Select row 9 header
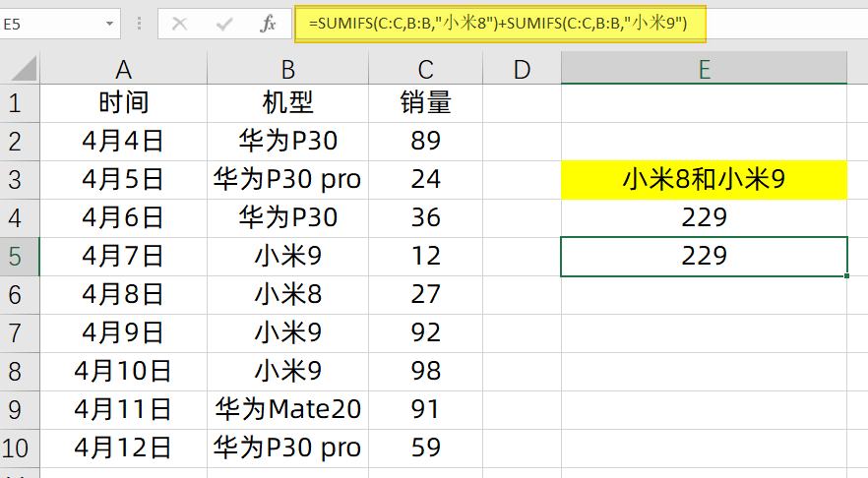The width and height of the screenshot is (868, 478). (x=20, y=410)
